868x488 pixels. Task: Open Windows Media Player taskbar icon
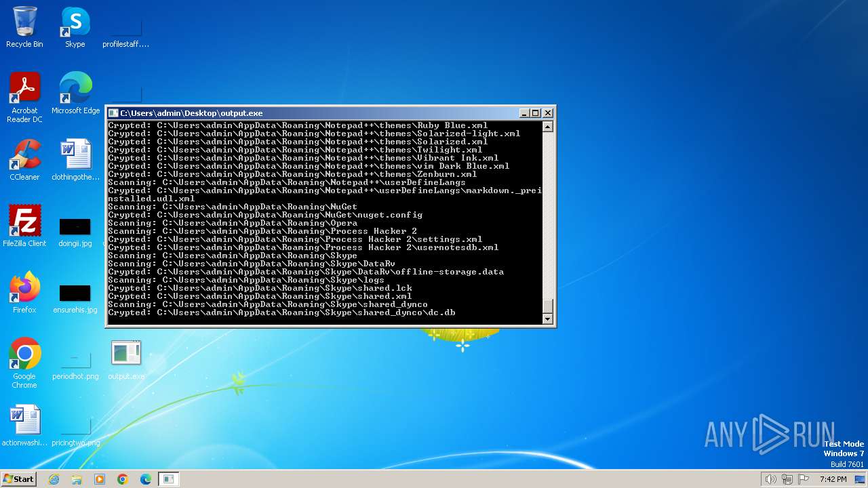100,479
